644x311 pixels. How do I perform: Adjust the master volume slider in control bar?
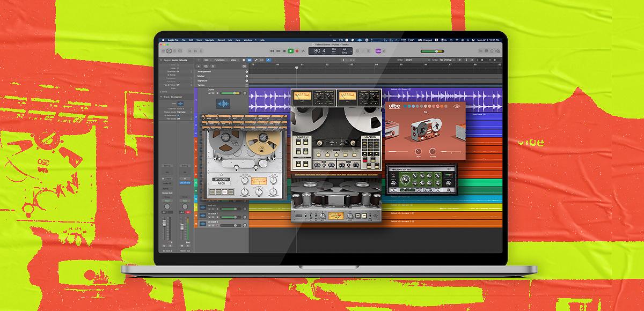pyautogui.click(x=433, y=51)
